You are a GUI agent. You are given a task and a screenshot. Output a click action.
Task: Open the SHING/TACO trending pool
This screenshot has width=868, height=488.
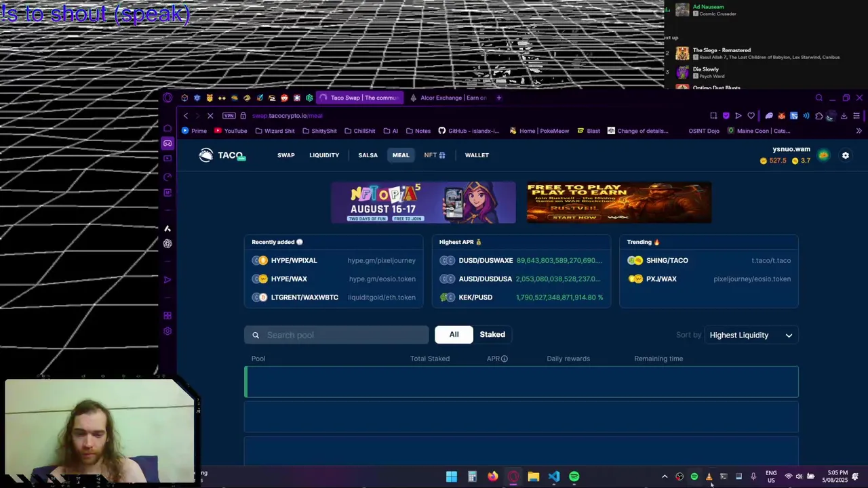pos(709,261)
